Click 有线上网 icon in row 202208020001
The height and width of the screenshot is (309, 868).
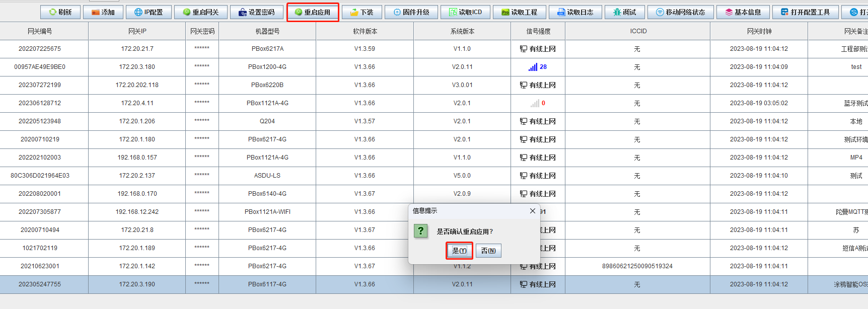point(524,194)
